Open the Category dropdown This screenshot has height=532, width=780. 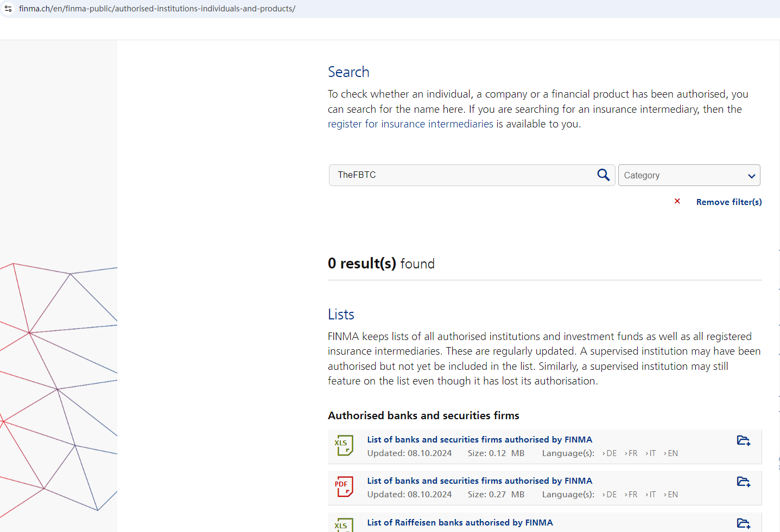pyautogui.click(x=689, y=175)
